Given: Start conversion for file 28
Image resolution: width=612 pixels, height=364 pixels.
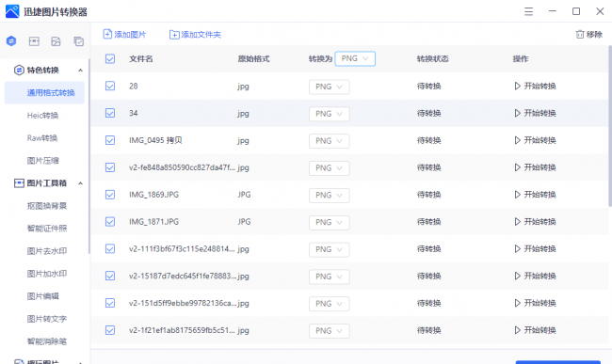Looking at the screenshot, I should coord(535,86).
